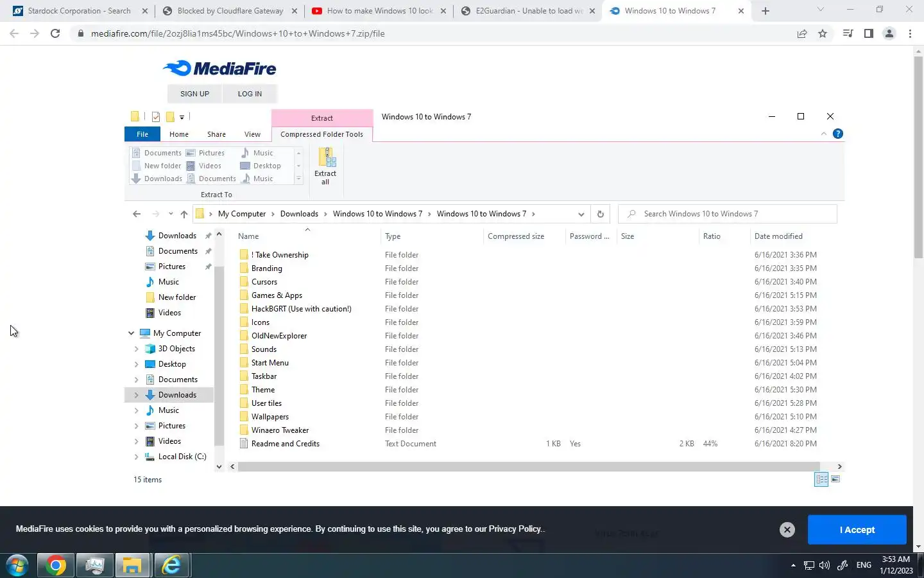
Task: Open the Windows Start button
Action: point(17,566)
